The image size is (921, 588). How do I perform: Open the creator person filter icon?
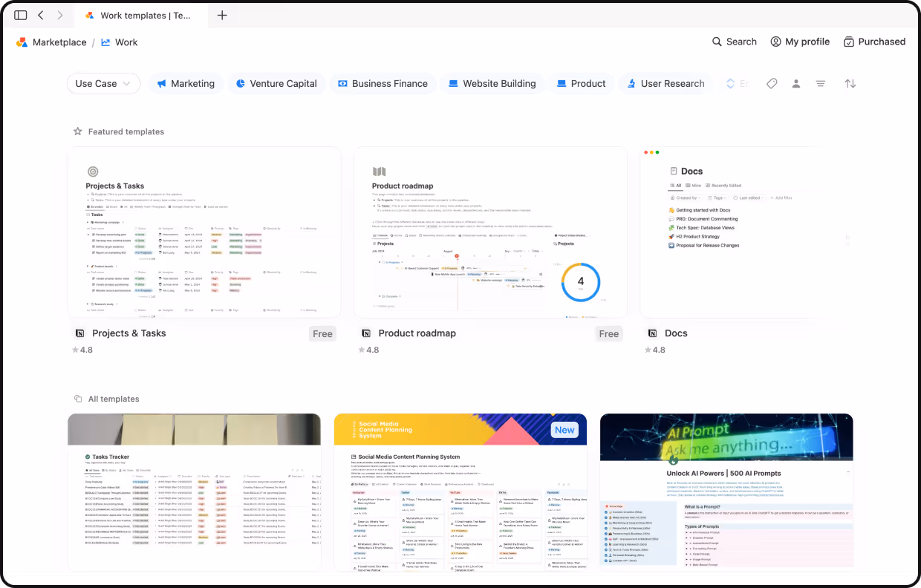(x=796, y=84)
